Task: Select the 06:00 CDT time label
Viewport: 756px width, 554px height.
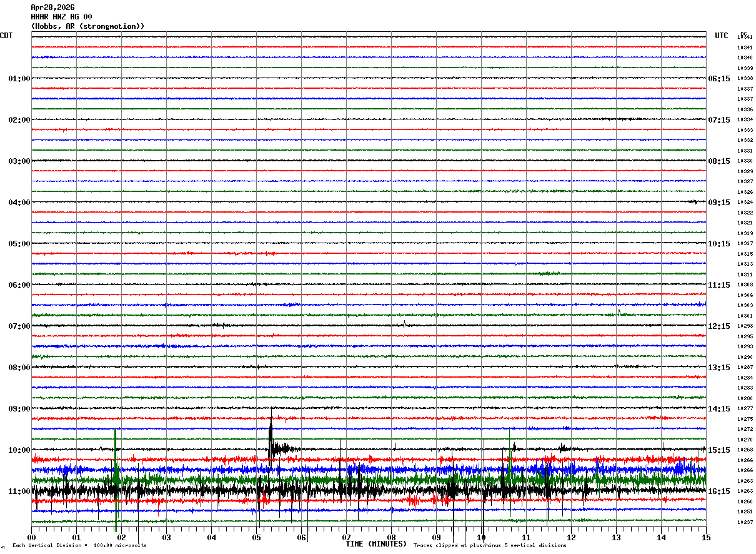Action: tap(19, 285)
